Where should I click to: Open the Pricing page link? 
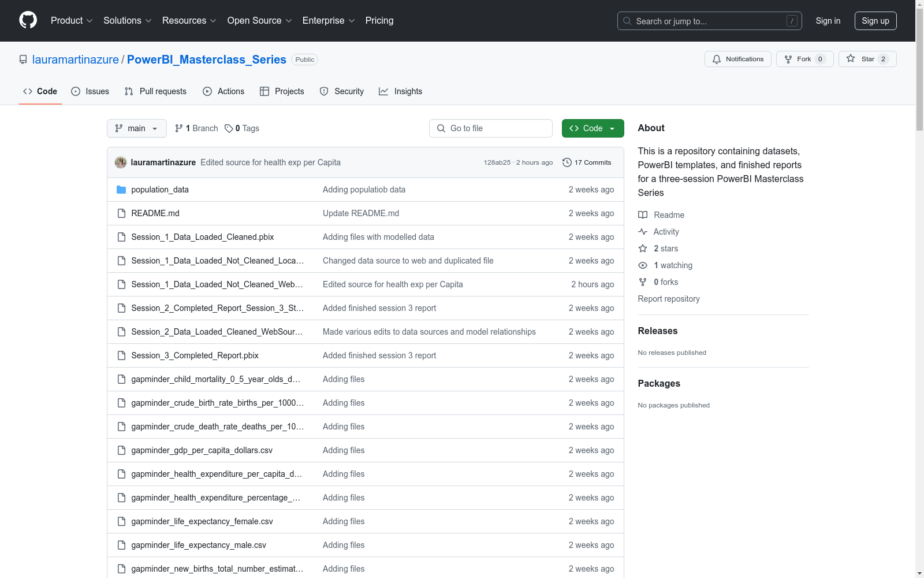379,20
